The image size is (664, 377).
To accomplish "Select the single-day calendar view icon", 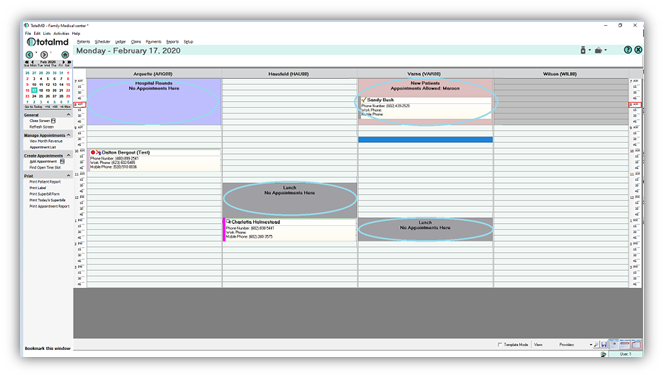I will (614, 344).
